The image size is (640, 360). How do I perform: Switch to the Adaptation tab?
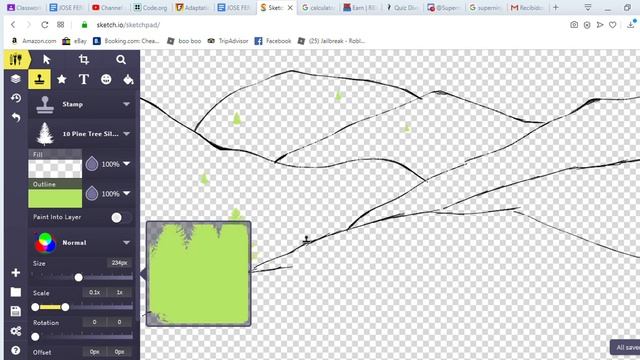[193, 7]
